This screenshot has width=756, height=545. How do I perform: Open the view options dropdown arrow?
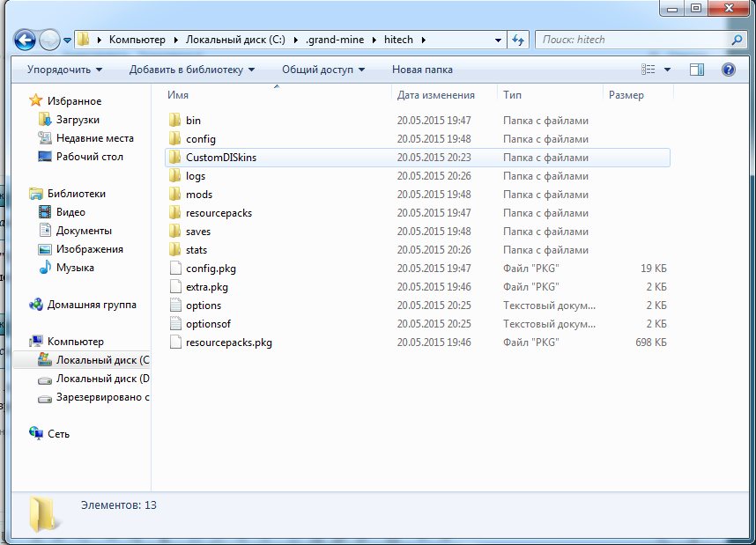667,70
